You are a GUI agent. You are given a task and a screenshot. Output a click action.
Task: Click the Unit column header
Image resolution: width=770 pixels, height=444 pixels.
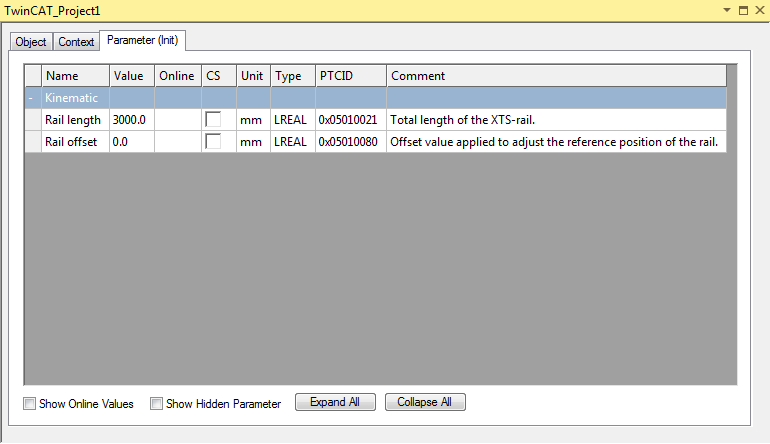point(253,76)
